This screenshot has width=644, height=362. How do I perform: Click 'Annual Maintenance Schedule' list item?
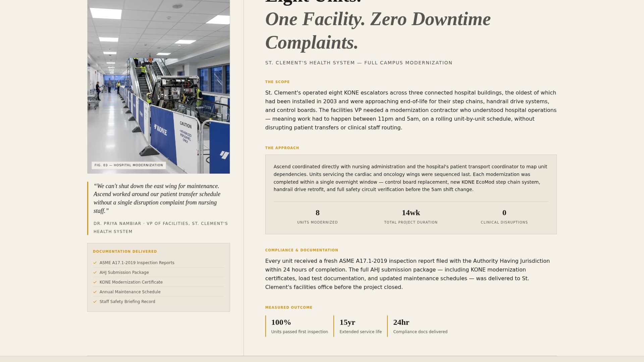click(x=158, y=292)
